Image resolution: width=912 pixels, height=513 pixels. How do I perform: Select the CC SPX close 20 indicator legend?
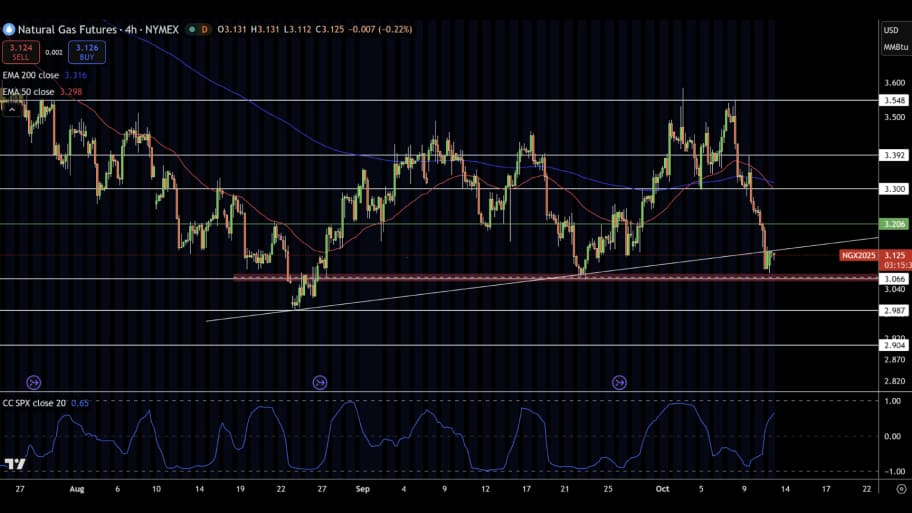click(34, 403)
